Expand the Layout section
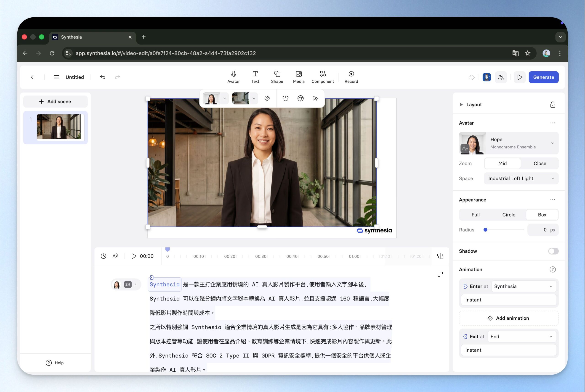Screen dimensions: 585x392 461,105
